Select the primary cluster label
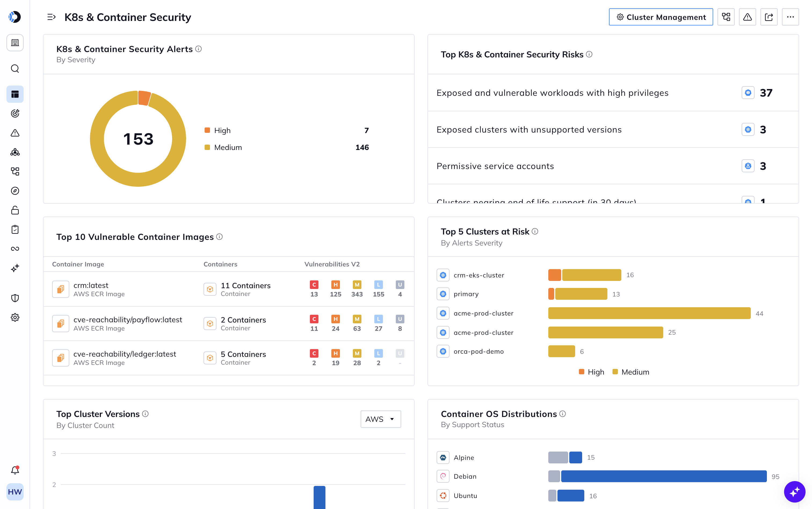 pyautogui.click(x=466, y=294)
